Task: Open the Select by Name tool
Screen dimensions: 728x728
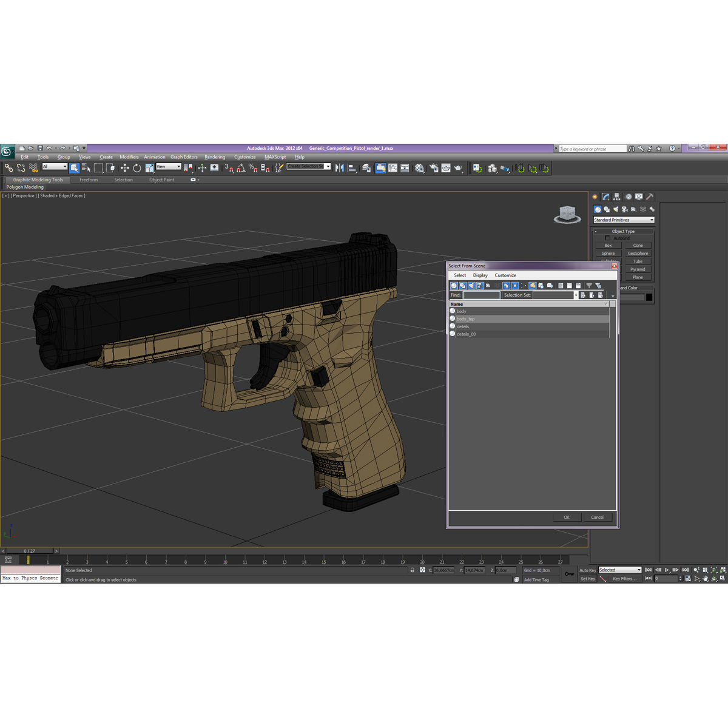Action: click(86, 168)
